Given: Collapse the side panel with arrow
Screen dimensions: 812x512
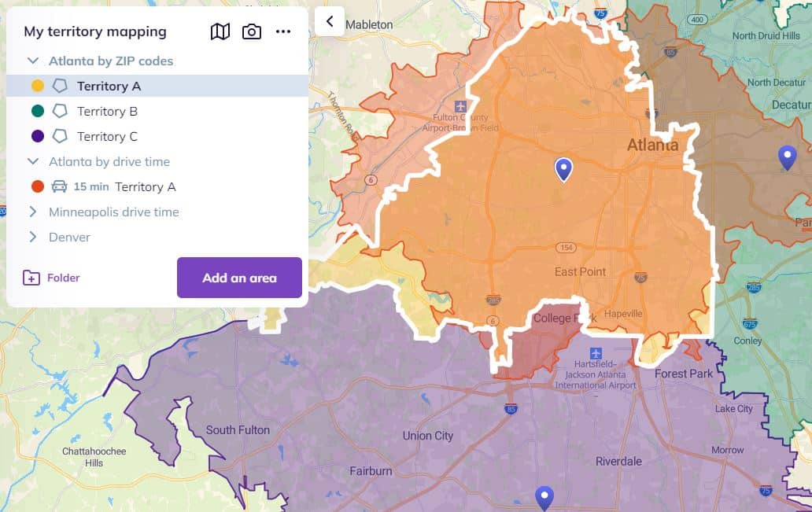Looking at the screenshot, I should coord(330,21).
